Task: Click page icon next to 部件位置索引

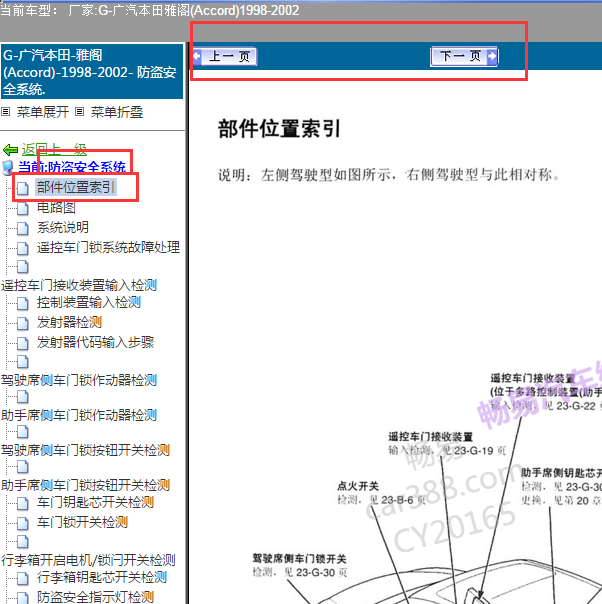Action: (x=23, y=188)
